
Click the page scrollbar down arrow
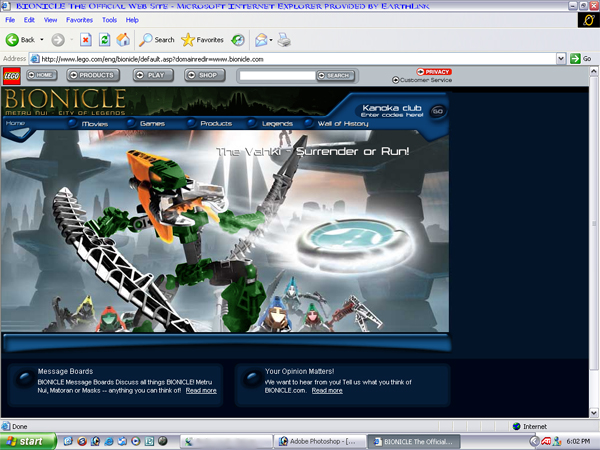(x=593, y=413)
